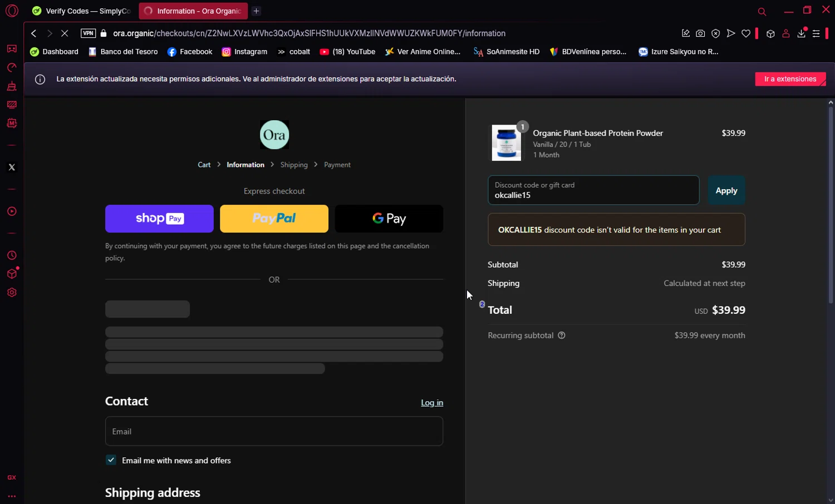The width and height of the screenshot is (835, 504).
Task: Click the Log in link
Action: tap(432, 403)
